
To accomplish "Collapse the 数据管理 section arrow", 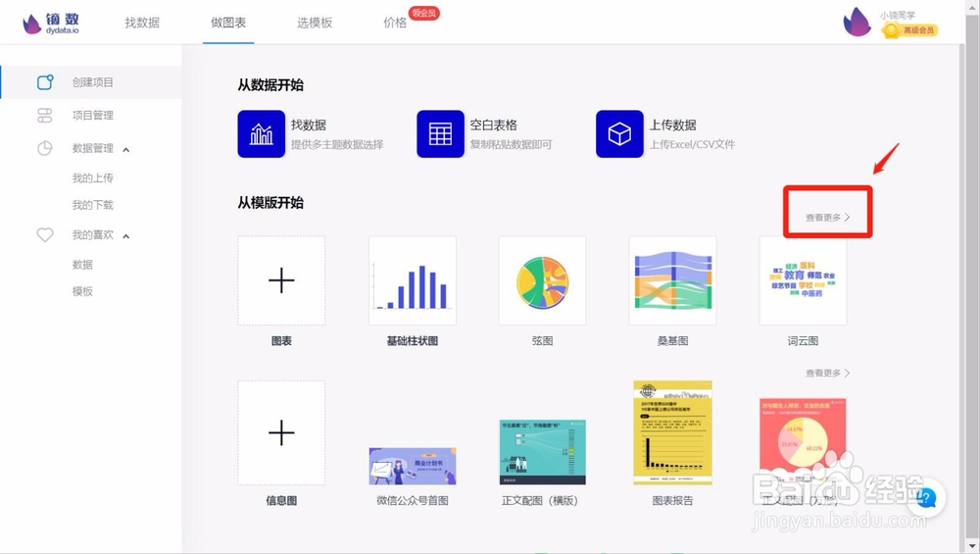I will (x=126, y=149).
